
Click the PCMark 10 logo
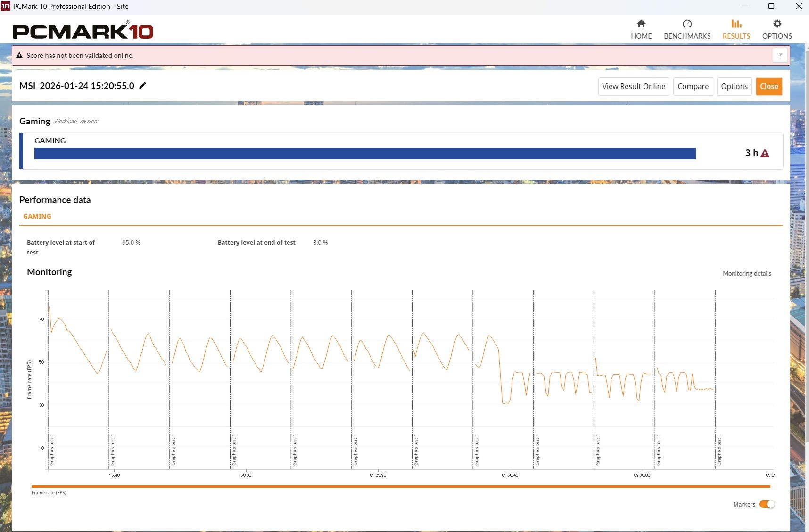click(x=83, y=31)
